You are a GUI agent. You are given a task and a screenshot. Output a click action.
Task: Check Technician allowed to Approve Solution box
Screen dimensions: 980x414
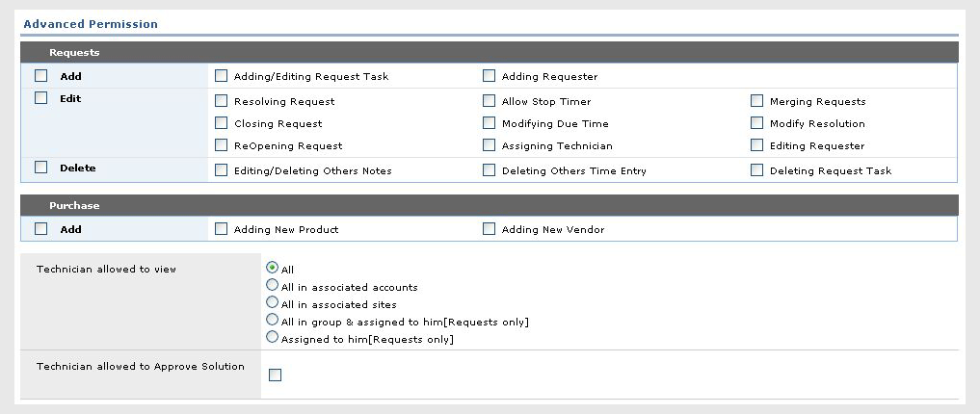pos(276,375)
